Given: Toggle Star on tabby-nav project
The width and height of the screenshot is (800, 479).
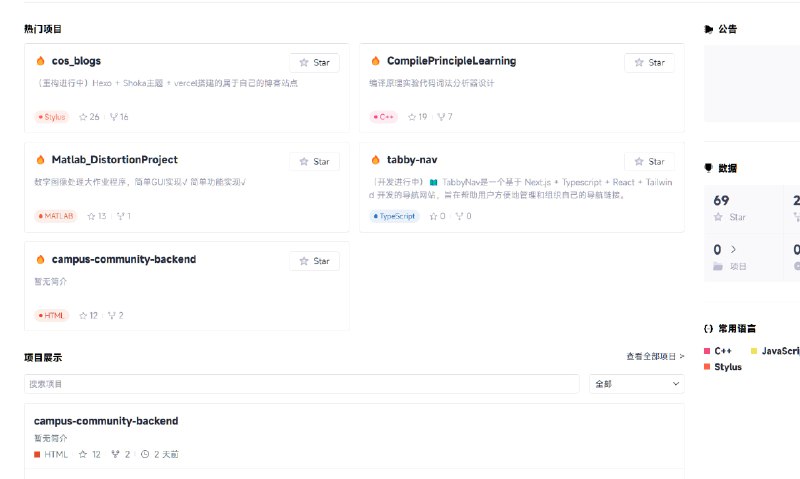Looking at the screenshot, I should [x=649, y=161].
